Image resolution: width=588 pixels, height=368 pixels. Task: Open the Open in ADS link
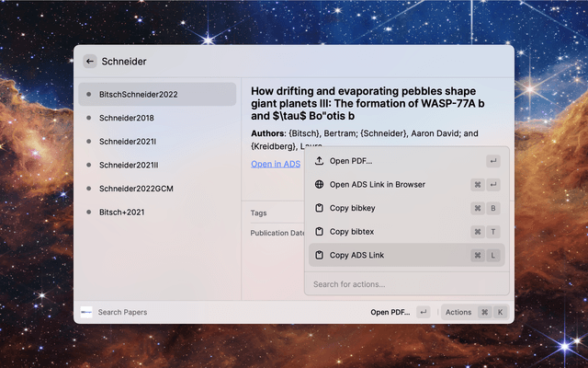pyautogui.click(x=276, y=165)
